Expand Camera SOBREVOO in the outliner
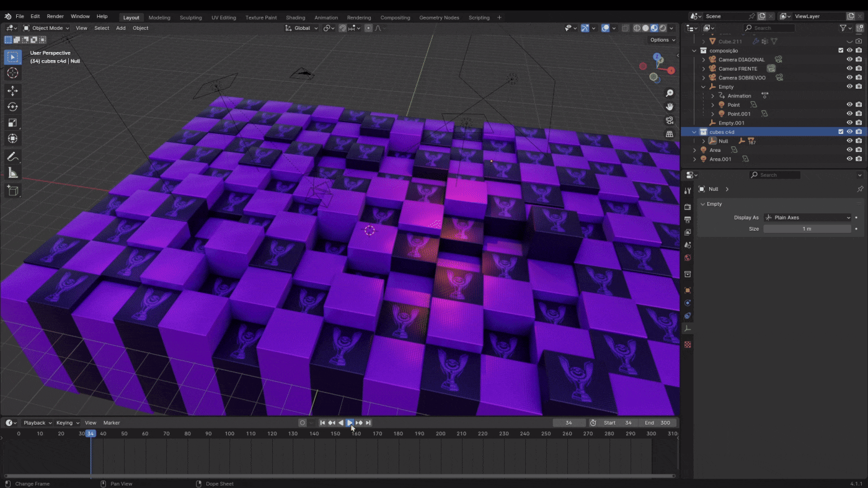The height and width of the screenshot is (488, 868). click(703, 78)
